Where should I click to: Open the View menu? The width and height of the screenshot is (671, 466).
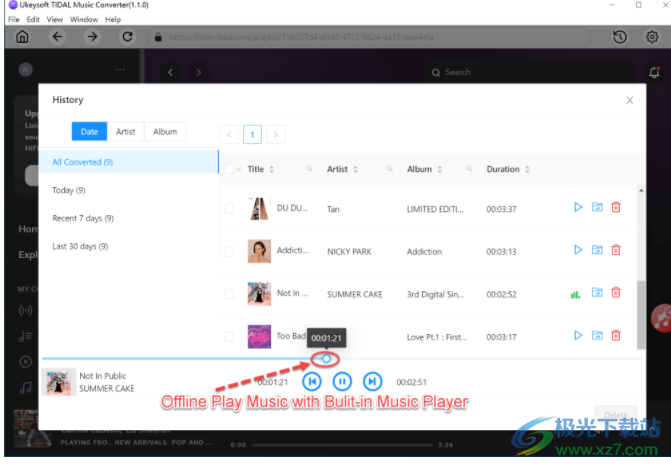pyautogui.click(x=55, y=19)
